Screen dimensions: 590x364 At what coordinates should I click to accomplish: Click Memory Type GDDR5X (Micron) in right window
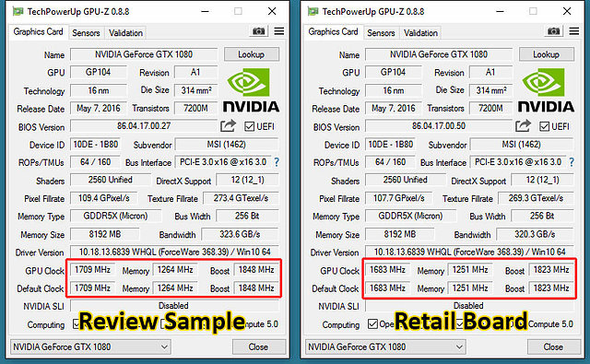[x=410, y=217]
